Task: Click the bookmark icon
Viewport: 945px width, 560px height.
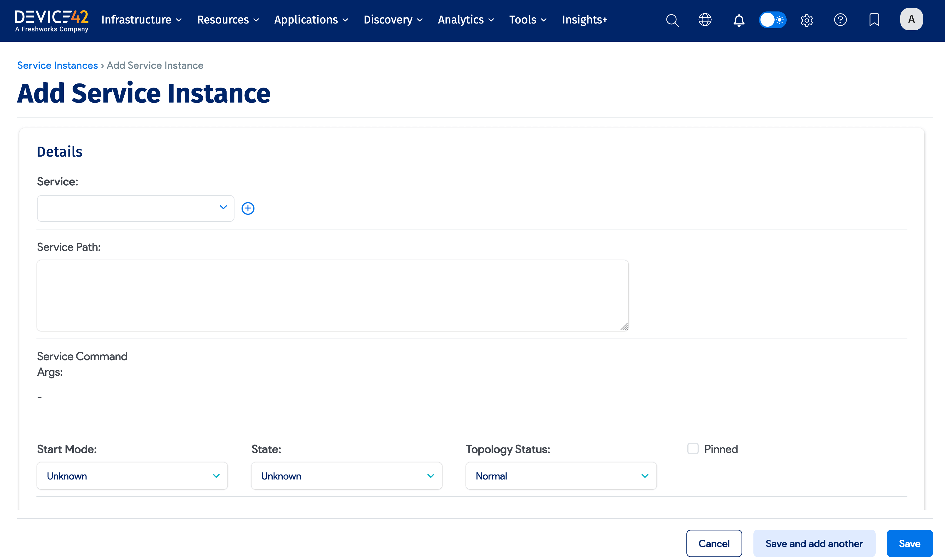Action: [x=874, y=20]
